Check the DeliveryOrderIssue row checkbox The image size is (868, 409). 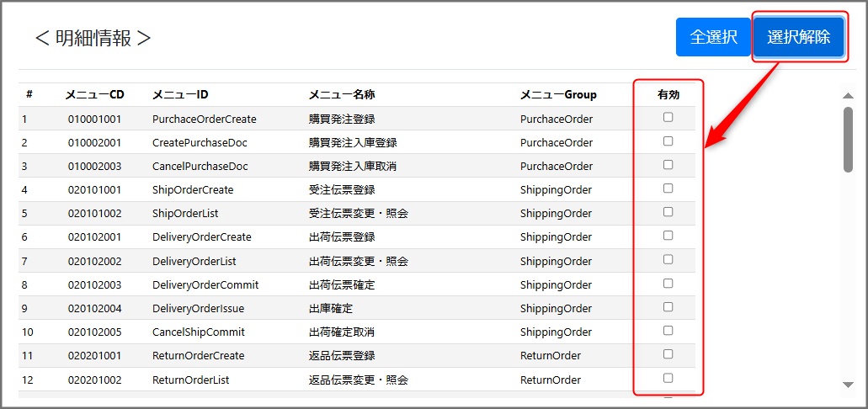(668, 306)
